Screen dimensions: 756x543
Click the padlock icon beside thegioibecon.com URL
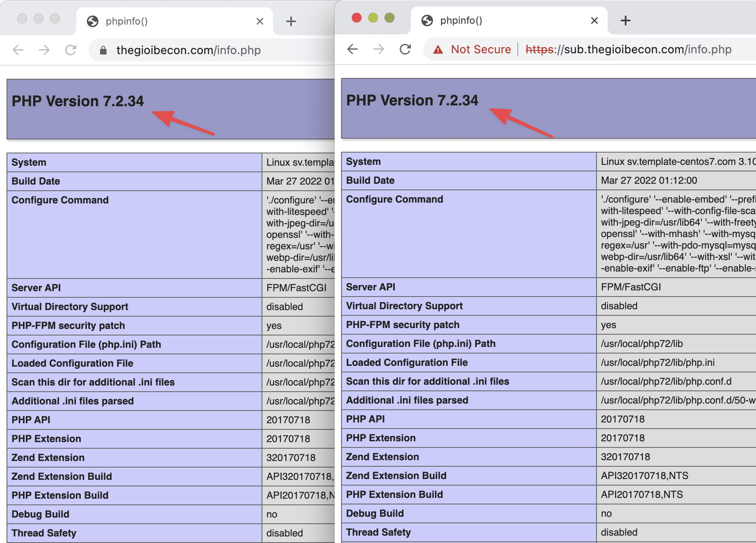click(103, 50)
